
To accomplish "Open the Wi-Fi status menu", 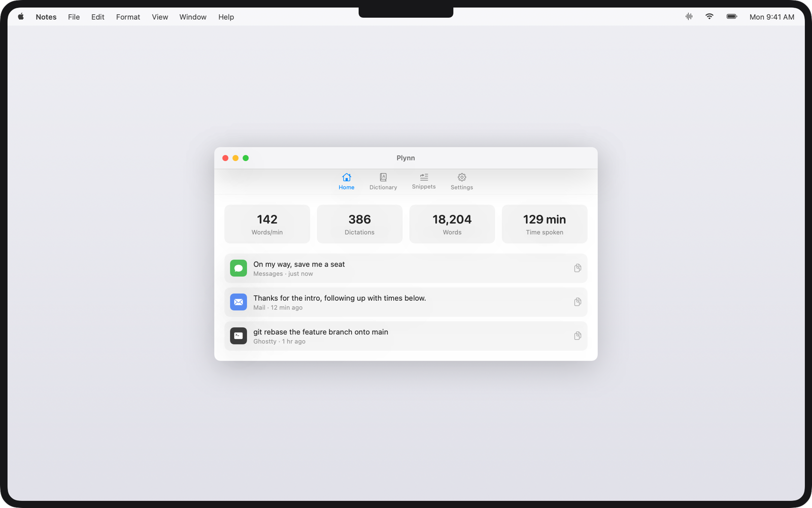I will click(x=709, y=17).
